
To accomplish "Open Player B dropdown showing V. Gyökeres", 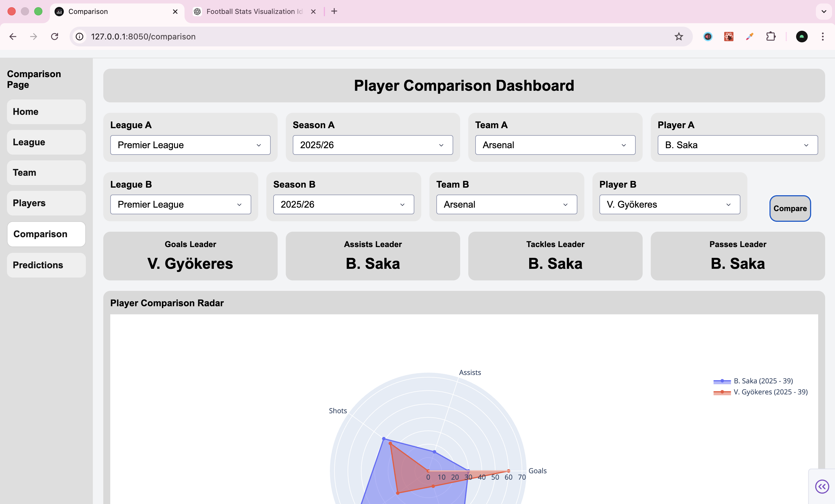I will pos(670,204).
